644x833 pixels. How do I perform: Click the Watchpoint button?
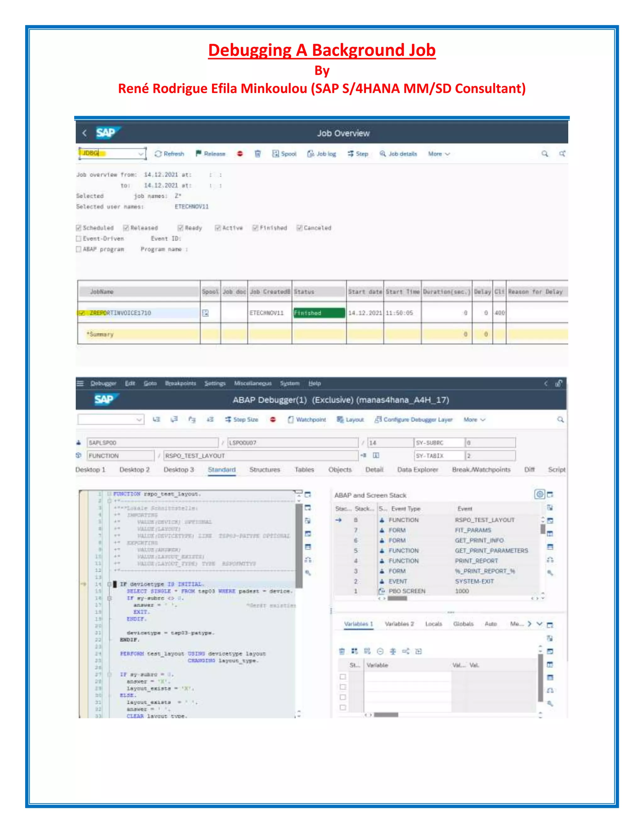click(x=307, y=420)
